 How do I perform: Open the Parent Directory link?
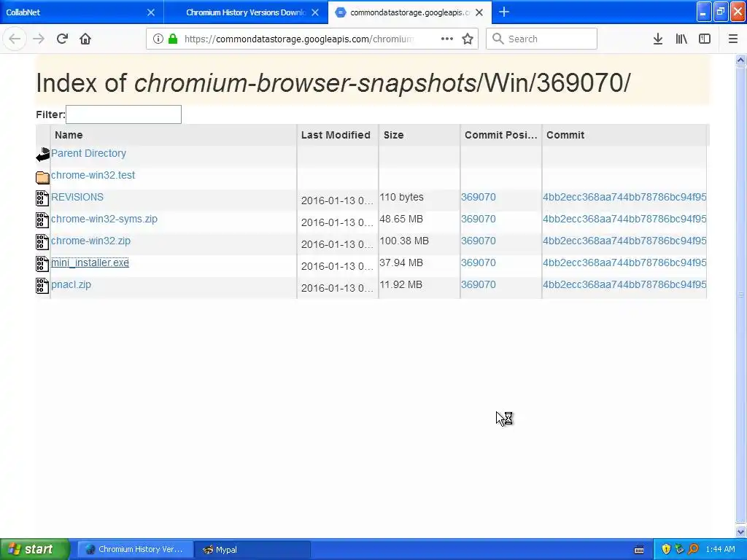click(x=88, y=153)
